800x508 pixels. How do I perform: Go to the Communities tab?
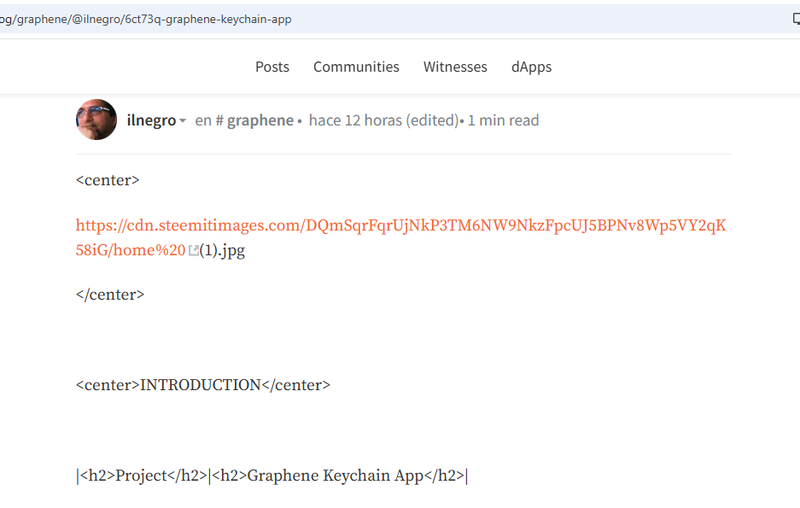coord(356,67)
